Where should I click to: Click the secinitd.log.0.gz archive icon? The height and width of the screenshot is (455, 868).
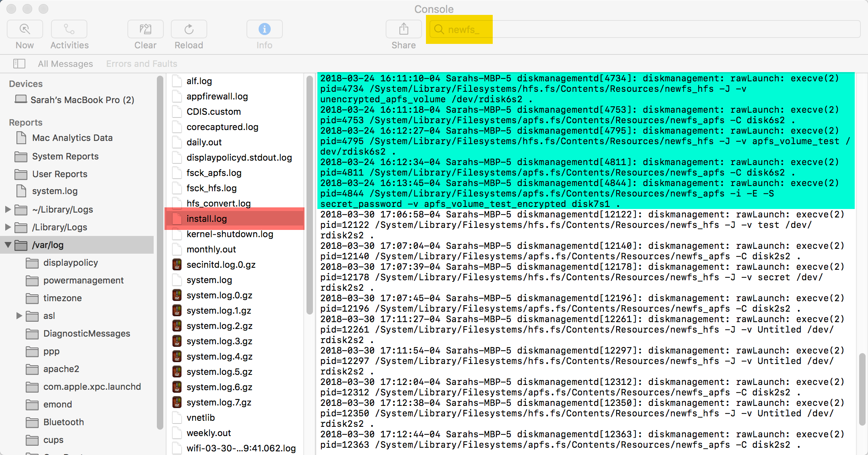[177, 265]
